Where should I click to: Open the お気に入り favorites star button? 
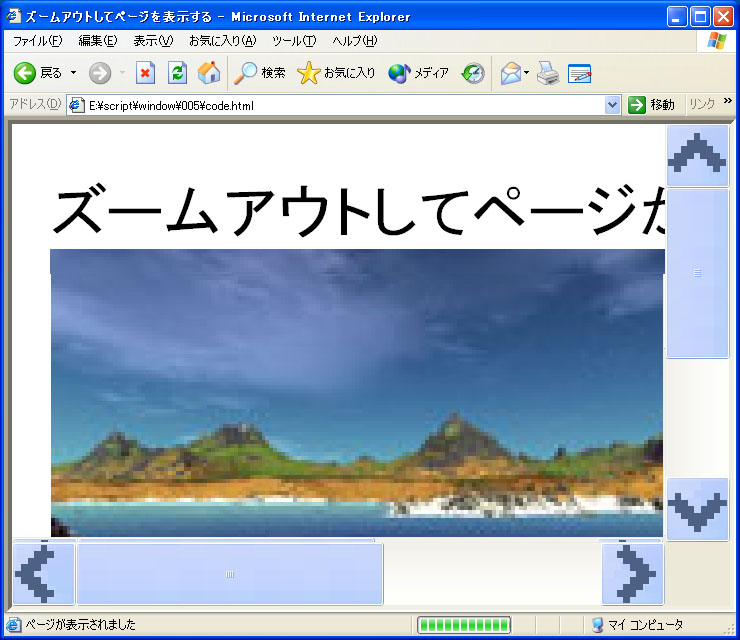(336, 73)
